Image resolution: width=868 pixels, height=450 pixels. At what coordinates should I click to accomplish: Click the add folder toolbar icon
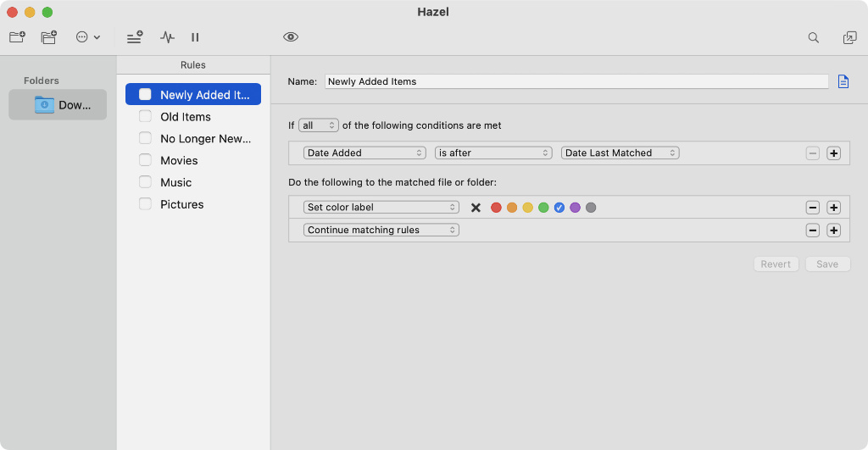click(17, 37)
